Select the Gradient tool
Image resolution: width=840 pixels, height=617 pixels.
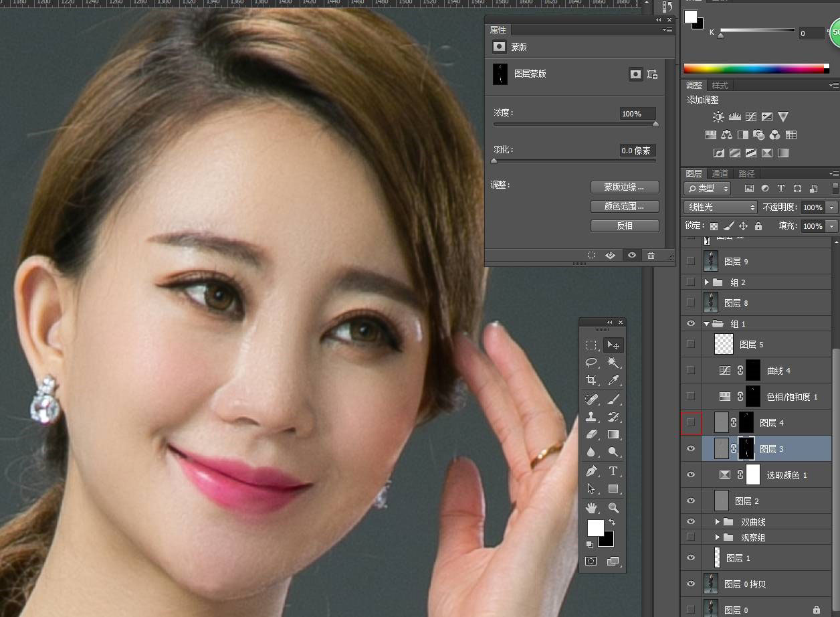point(613,434)
